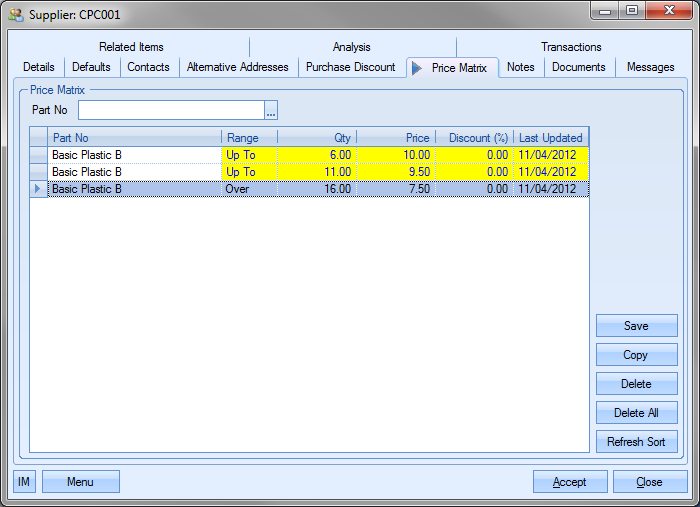Click into the Part No input field
700x507 pixels.
click(x=171, y=110)
